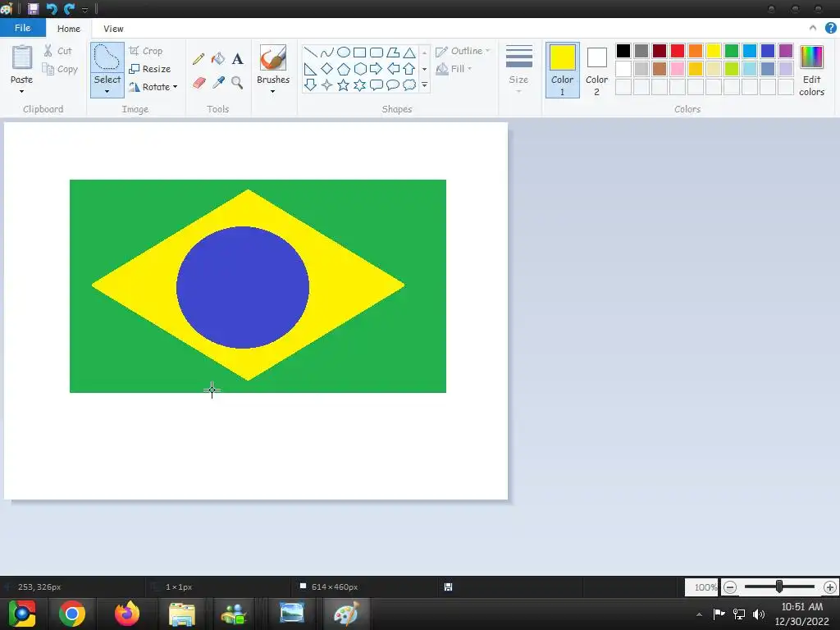Open the Rotate dropdown menu
The height and width of the screenshot is (630, 840).
[x=153, y=87]
